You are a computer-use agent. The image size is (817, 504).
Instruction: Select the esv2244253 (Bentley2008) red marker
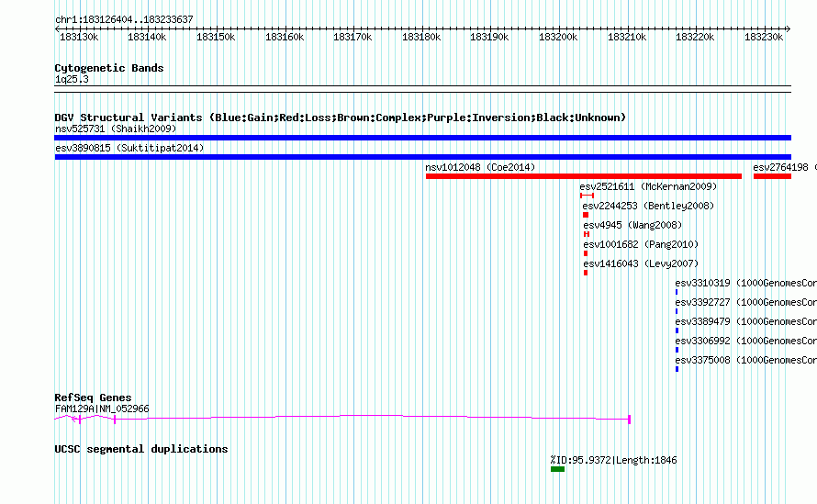[586, 215]
